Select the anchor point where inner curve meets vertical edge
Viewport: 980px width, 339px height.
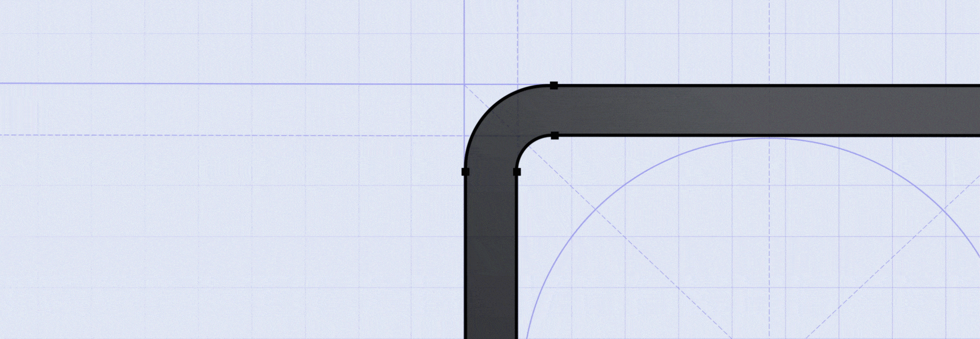517,172
